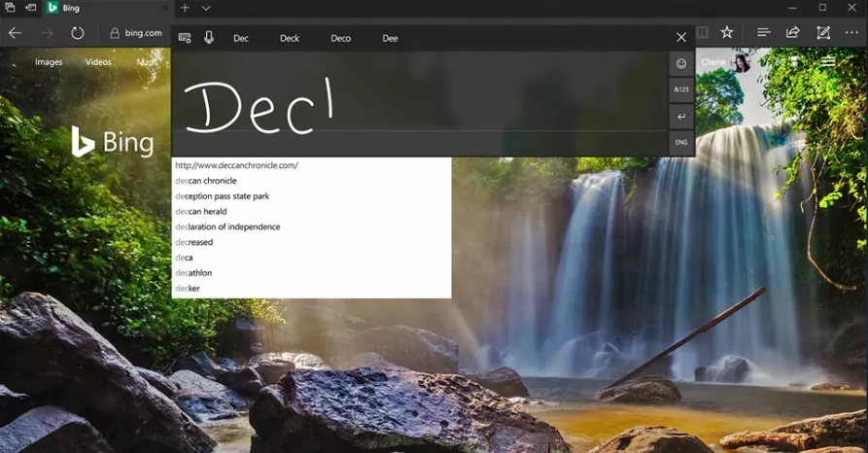868x453 pixels.
Task: Refresh the page with reload icon
Action: 78,33
